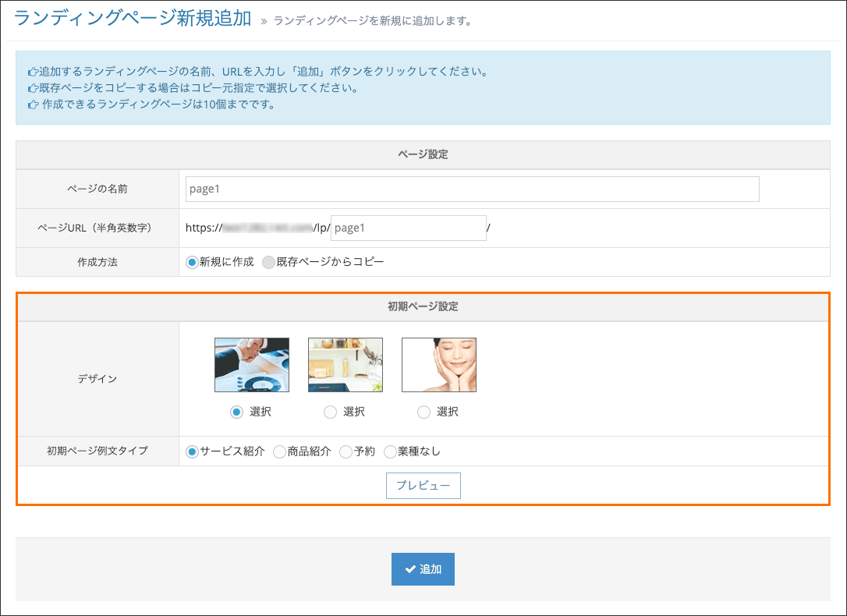This screenshot has width=847, height=616.
Task: Click the page URL slug input field
Action: (x=409, y=228)
